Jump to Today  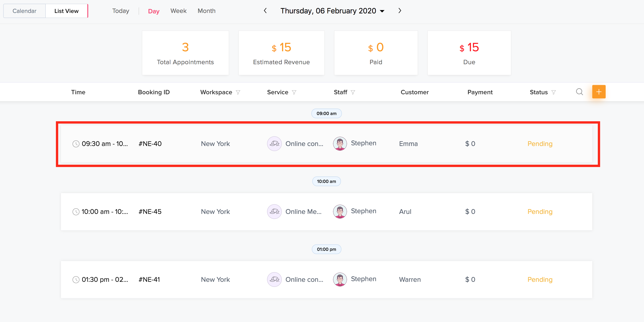pyautogui.click(x=121, y=11)
